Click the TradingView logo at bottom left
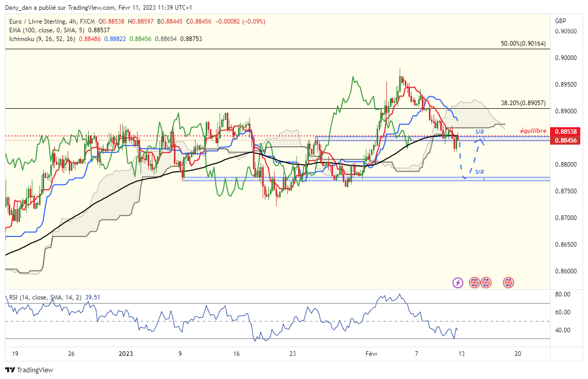 pyautogui.click(x=29, y=370)
